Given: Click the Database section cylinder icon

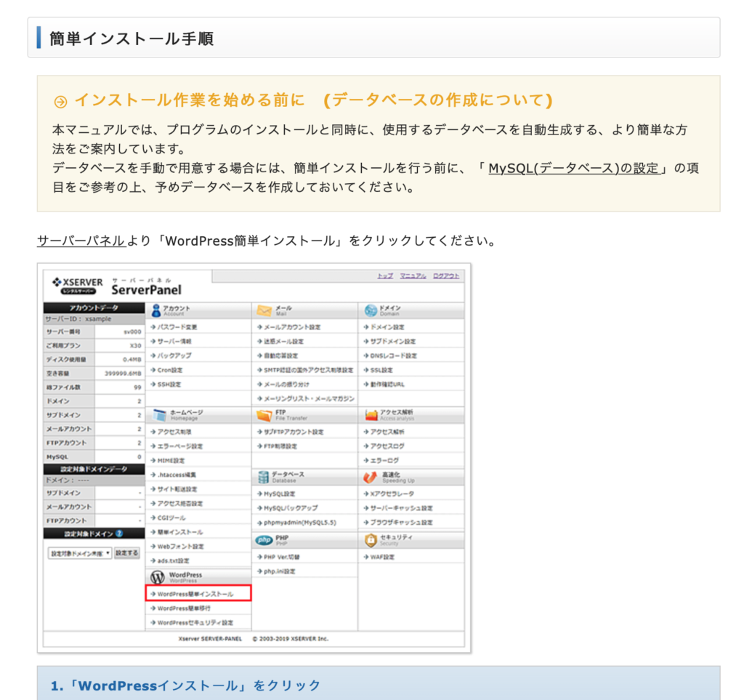Looking at the screenshot, I should 263,477.
